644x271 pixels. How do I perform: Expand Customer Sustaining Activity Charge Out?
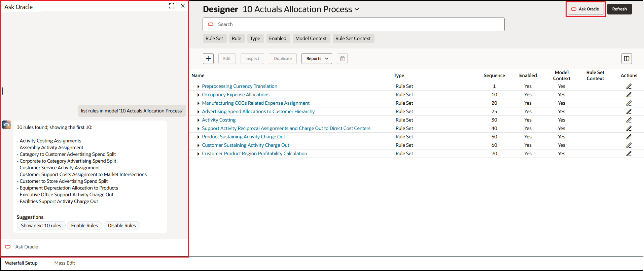tap(199, 145)
